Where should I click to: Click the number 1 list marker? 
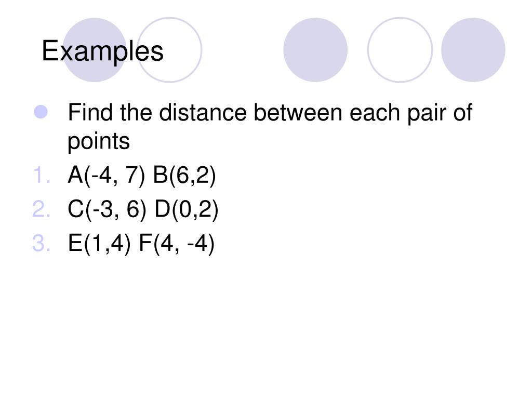coord(42,176)
